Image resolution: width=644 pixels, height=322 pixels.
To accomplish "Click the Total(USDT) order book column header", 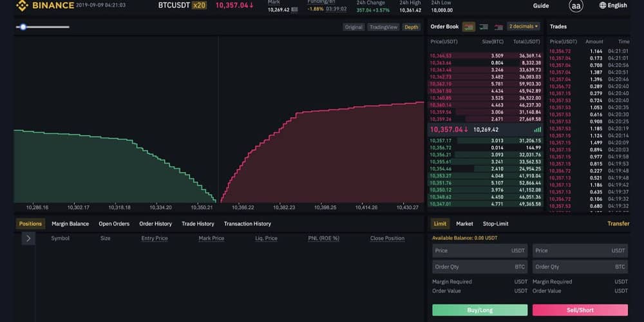I will (x=527, y=42).
